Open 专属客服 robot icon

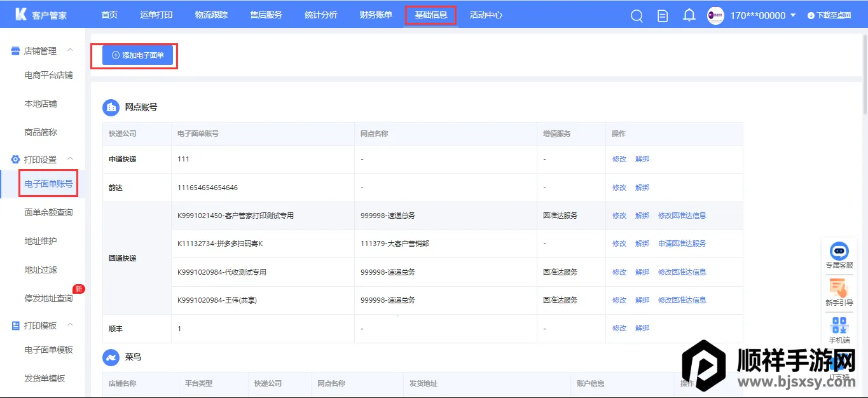pos(839,252)
